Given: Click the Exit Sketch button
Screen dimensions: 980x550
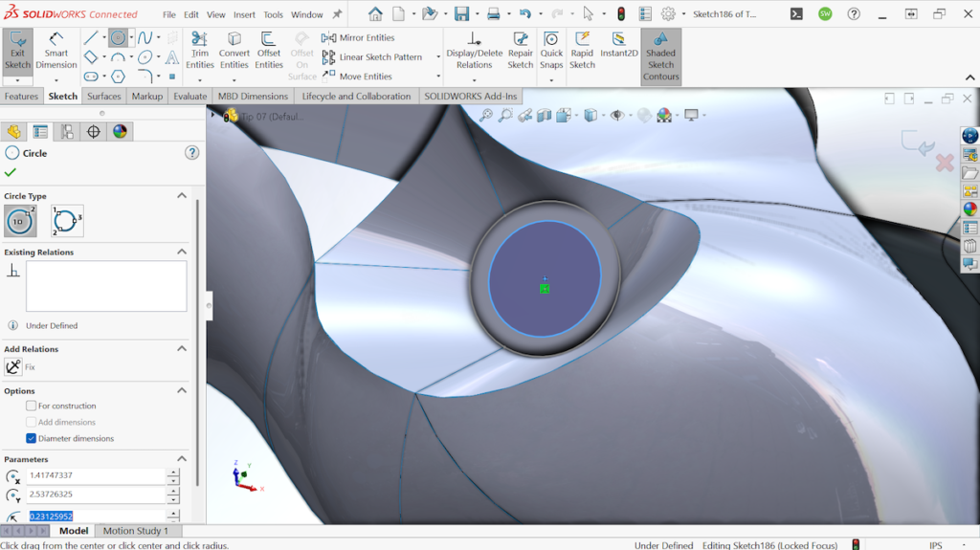Looking at the screenshot, I should (17, 52).
